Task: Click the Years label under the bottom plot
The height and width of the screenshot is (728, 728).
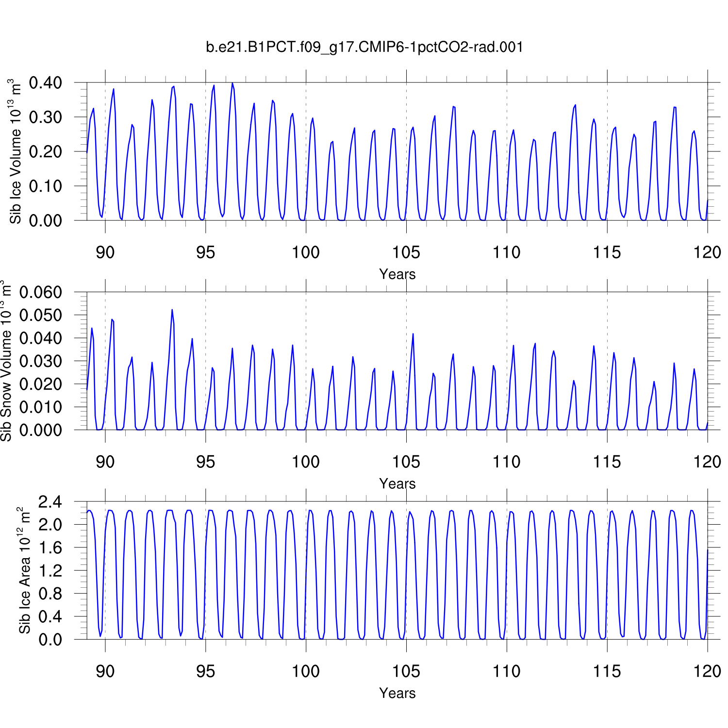Action: click(x=397, y=693)
